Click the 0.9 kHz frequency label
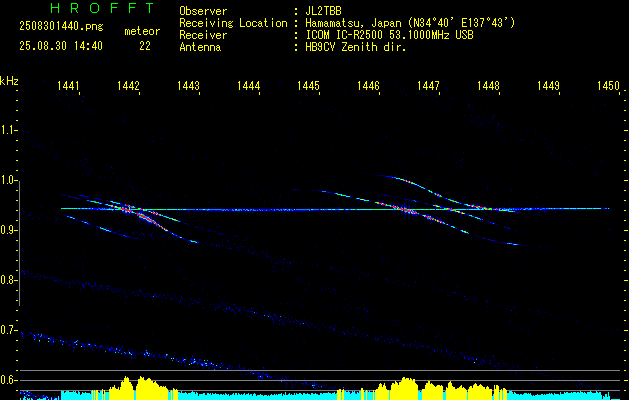629x400 pixels. [x=9, y=230]
